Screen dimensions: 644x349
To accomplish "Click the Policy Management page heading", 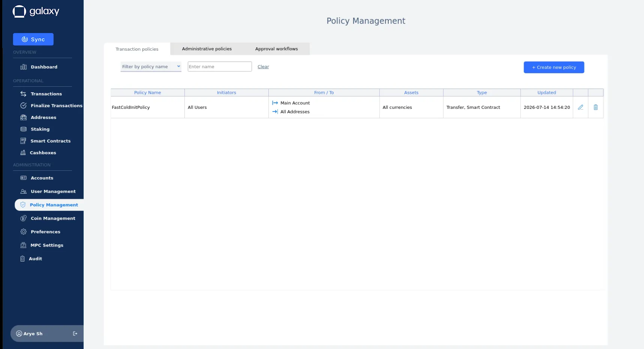I will pos(366,21).
